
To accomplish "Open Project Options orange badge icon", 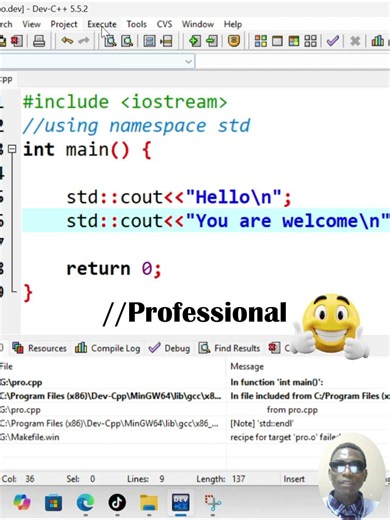I will [x=234, y=41].
